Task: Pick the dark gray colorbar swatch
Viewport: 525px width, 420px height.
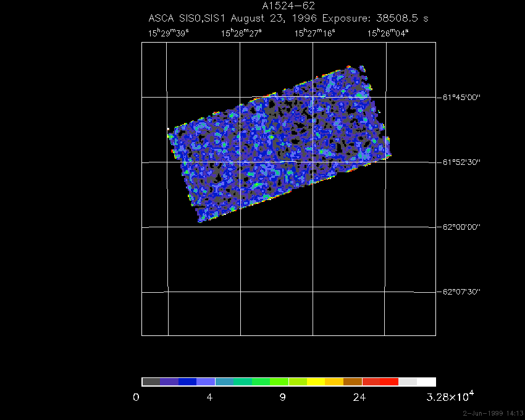Action: pos(151,382)
